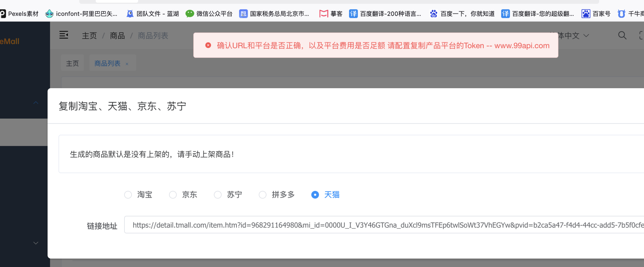
Task: Click the error message about 99api Token
Action: (383, 45)
